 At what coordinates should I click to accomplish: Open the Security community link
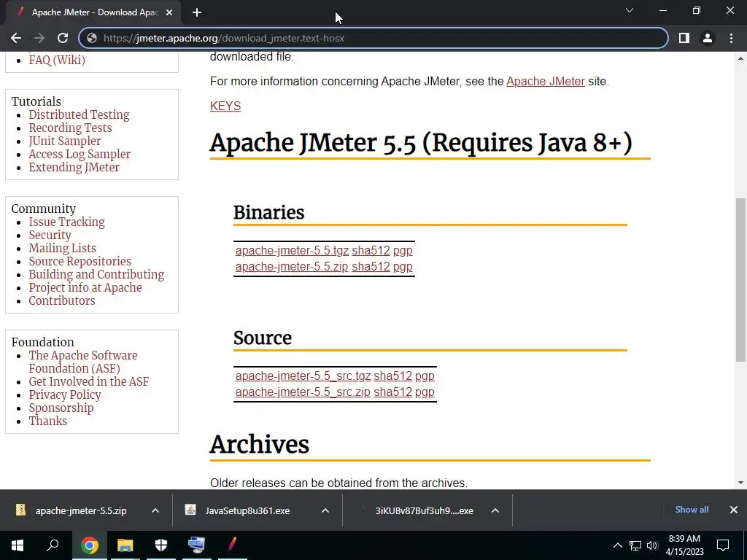50,236
